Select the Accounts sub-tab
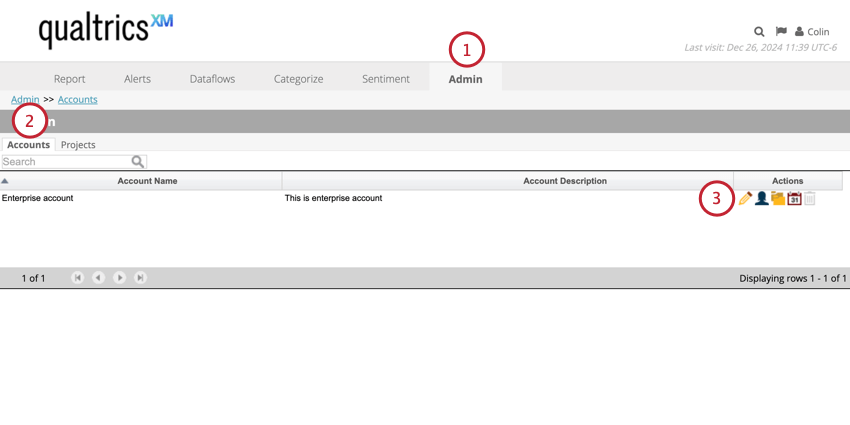The image size is (850, 425). [28, 145]
